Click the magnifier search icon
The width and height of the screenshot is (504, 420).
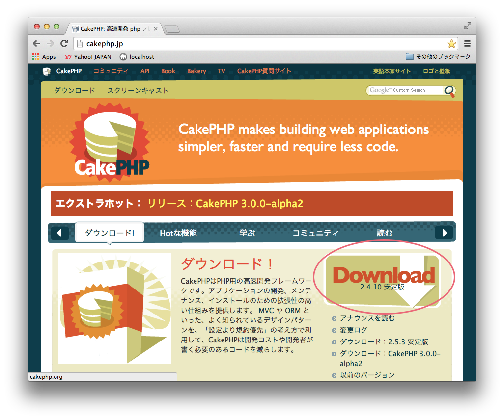tap(449, 91)
